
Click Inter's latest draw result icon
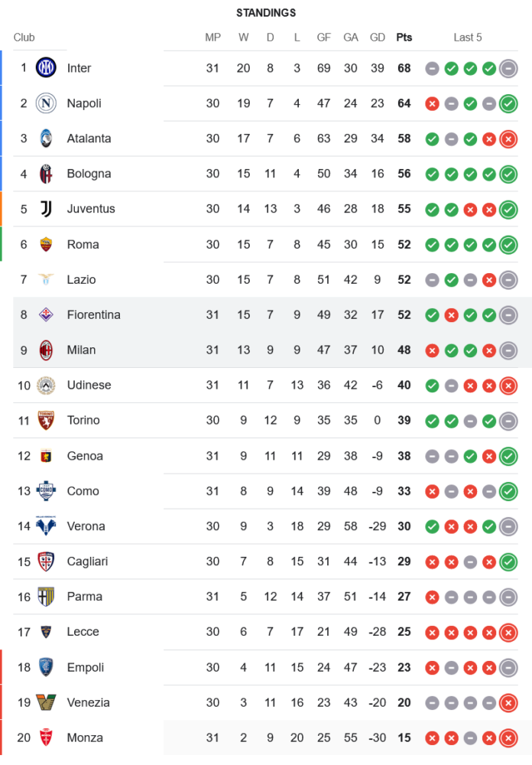[x=508, y=68]
